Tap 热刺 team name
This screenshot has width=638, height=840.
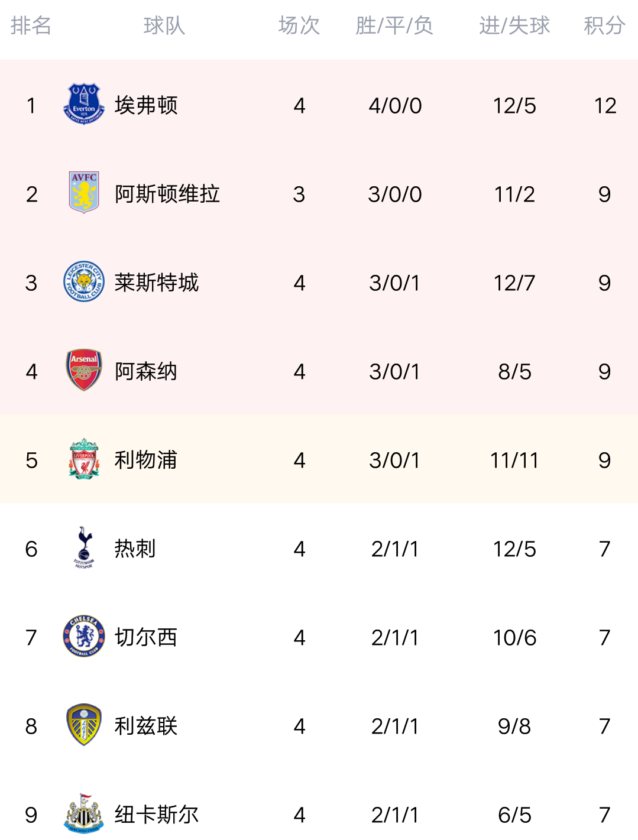tap(135, 549)
